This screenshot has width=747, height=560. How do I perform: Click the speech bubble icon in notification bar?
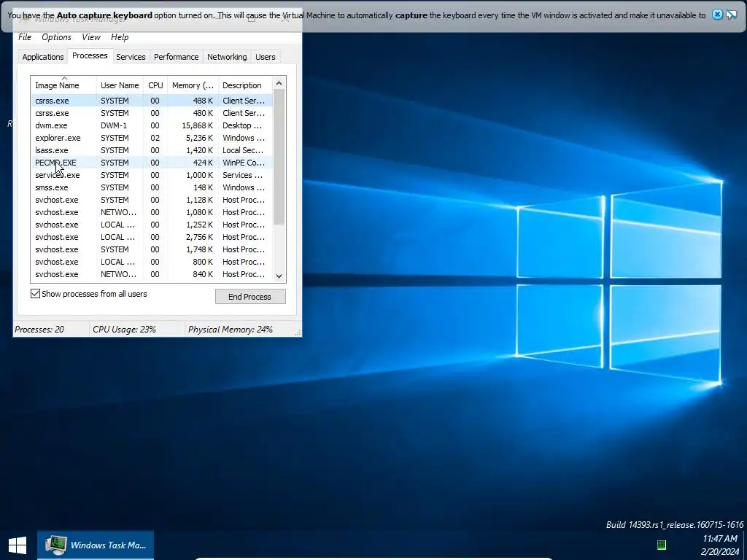coord(731,15)
